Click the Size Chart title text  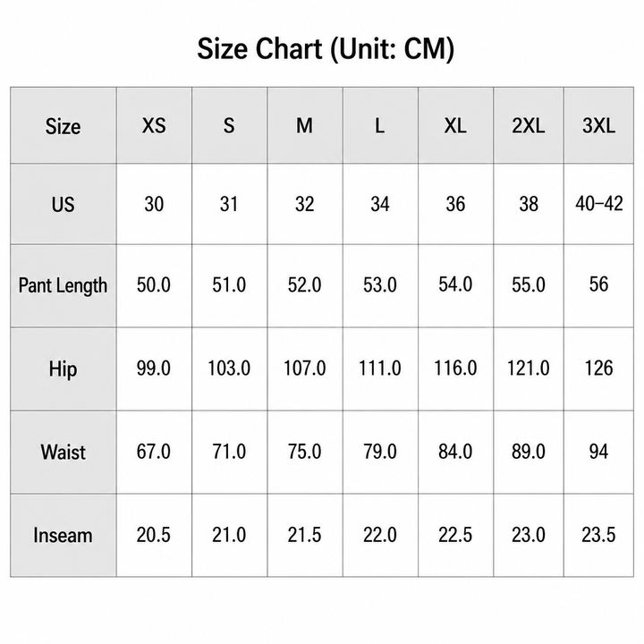pyautogui.click(x=326, y=49)
